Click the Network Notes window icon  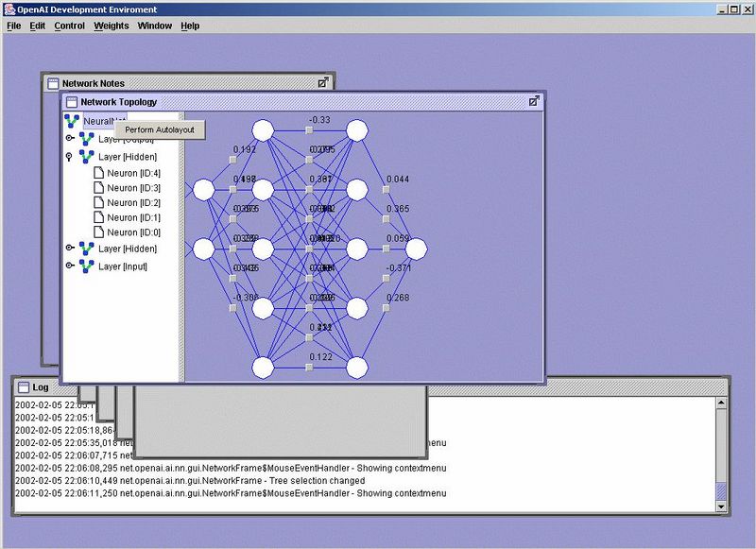click(x=53, y=83)
